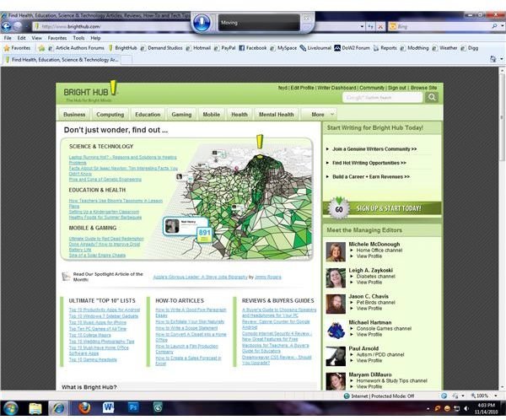The height and width of the screenshot is (420, 506).
Task: Open the LiveJournal favorites bookmark
Action: click(315, 48)
